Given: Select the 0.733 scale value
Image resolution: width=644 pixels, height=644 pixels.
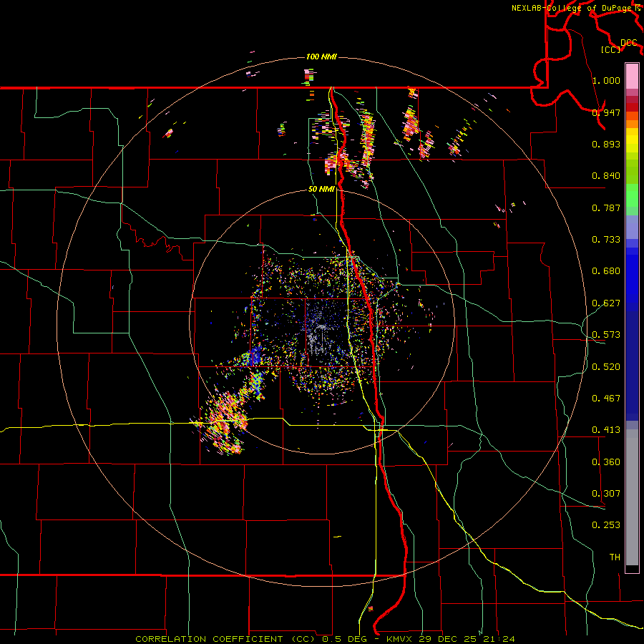Looking at the screenshot, I should [606, 240].
